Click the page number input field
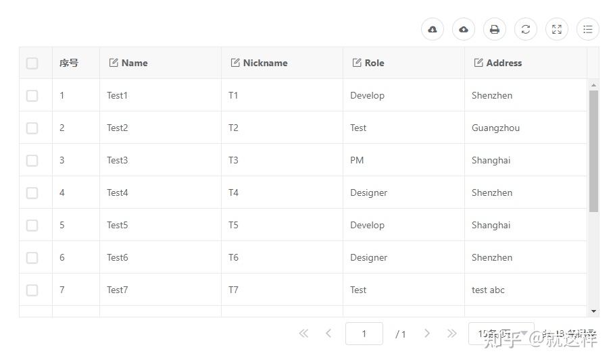The image size is (613, 364). coord(364,334)
